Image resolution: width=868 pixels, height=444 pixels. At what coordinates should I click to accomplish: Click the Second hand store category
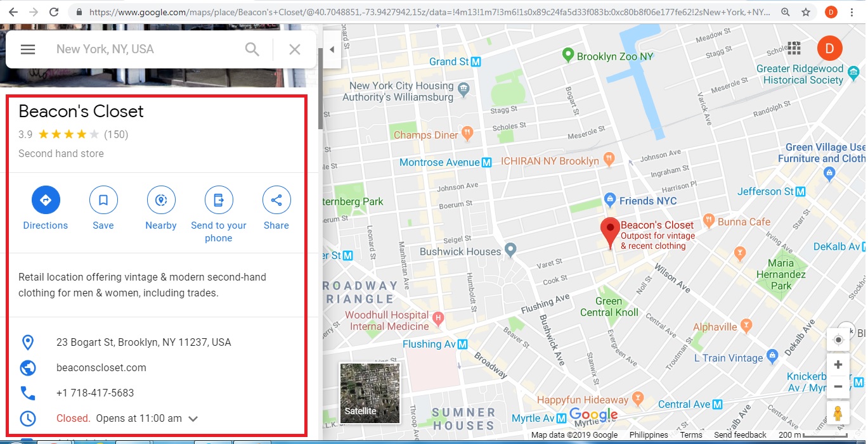(x=61, y=153)
